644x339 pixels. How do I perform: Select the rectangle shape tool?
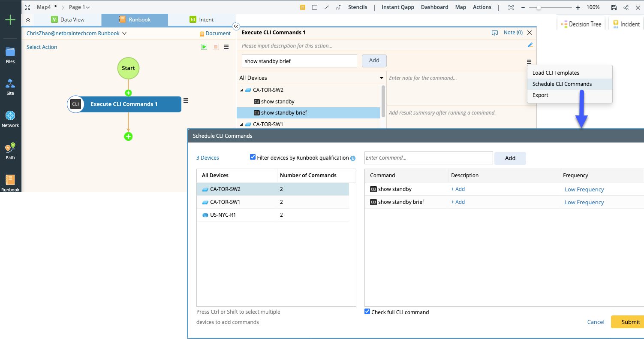(x=315, y=7)
